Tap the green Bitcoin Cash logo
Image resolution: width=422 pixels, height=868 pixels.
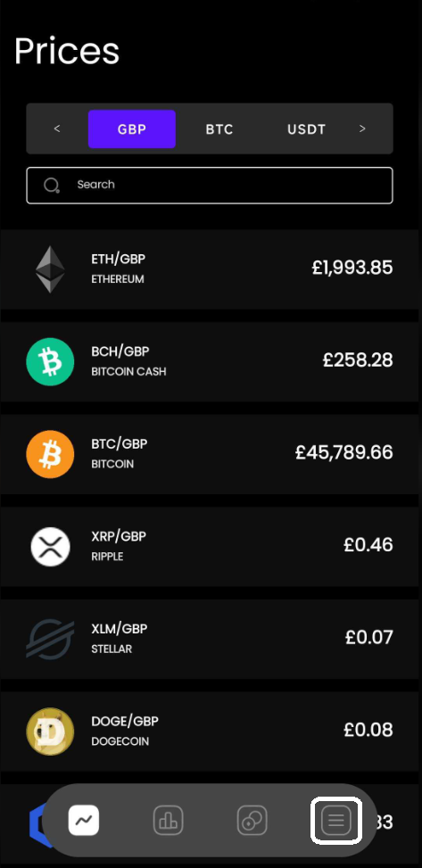pyautogui.click(x=50, y=361)
